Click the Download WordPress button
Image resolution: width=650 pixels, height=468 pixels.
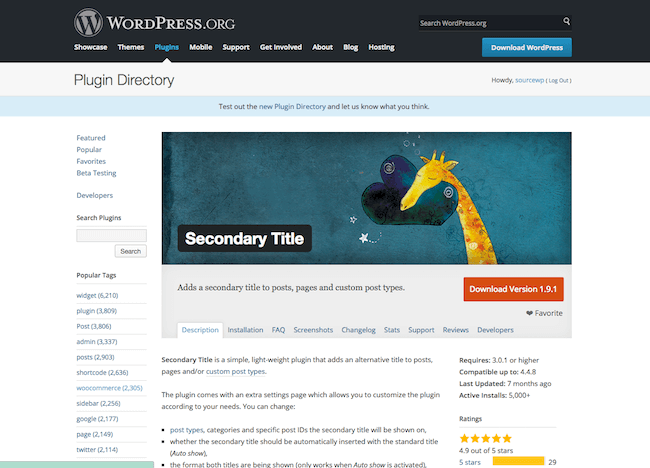click(x=527, y=47)
